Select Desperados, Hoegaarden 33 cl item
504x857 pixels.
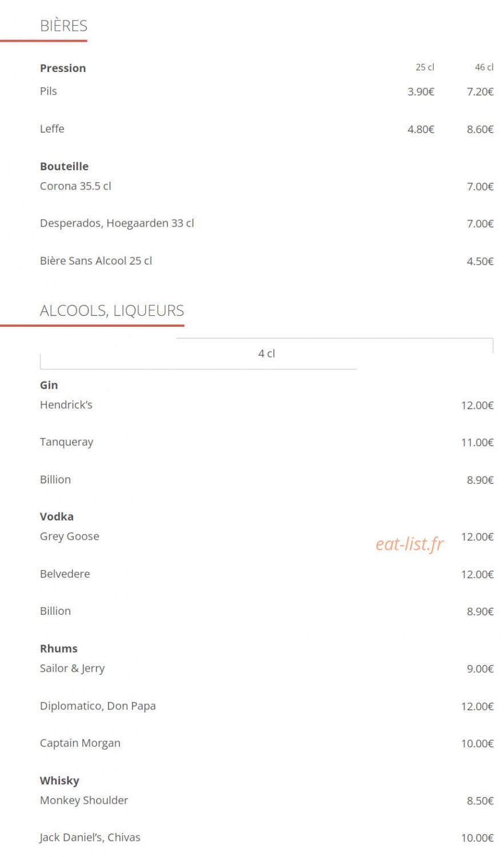(x=117, y=223)
